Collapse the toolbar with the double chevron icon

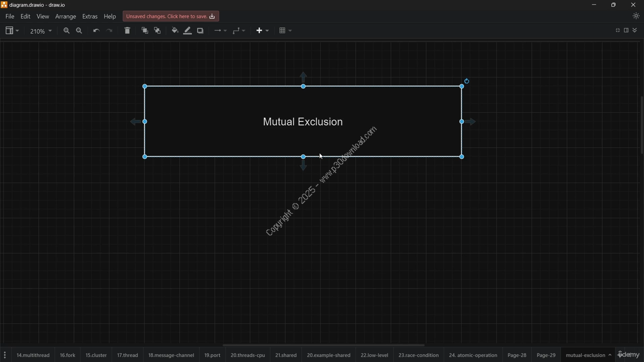[635, 30]
